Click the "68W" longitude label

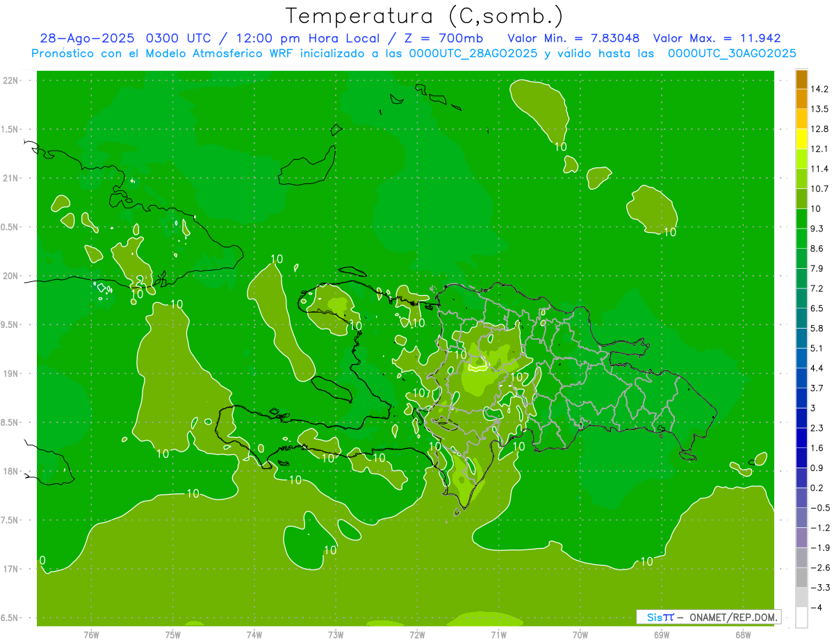pos(743,635)
